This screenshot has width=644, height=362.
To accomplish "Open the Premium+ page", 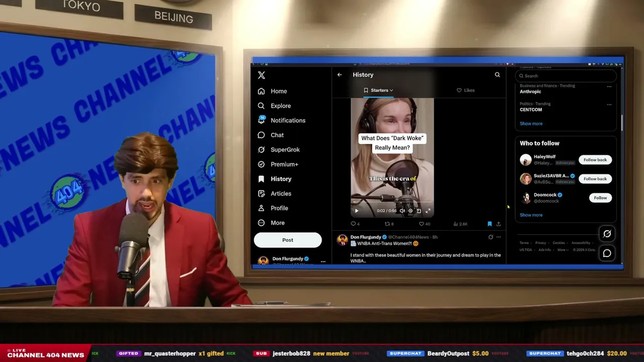I will tap(278, 164).
